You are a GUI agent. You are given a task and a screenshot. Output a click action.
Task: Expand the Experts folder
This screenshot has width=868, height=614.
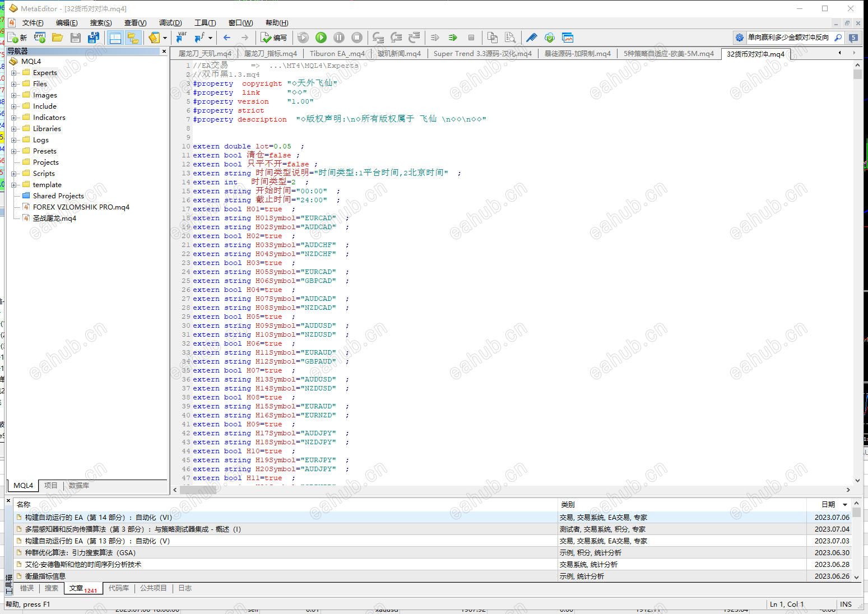point(14,73)
